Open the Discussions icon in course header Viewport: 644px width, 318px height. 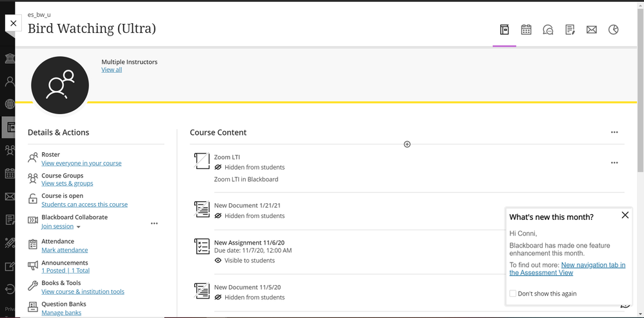(x=548, y=30)
